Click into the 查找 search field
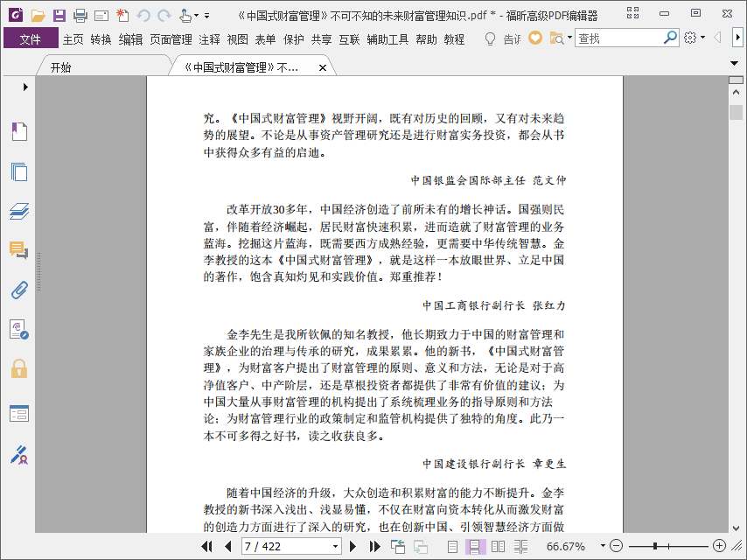The height and width of the screenshot is (560, 747). tap(618, 38)
